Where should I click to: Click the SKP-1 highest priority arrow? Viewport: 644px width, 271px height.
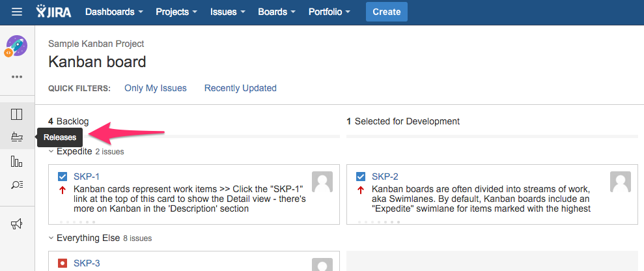pyautogui.click(x=63, y=190)
